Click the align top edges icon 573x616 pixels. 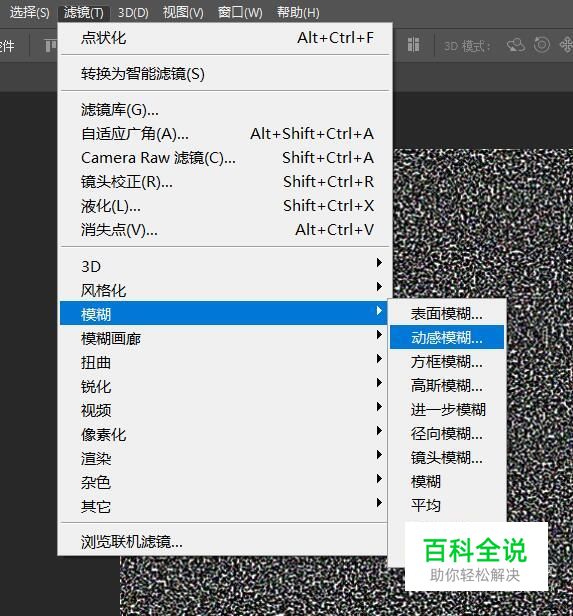pos(50,46)
